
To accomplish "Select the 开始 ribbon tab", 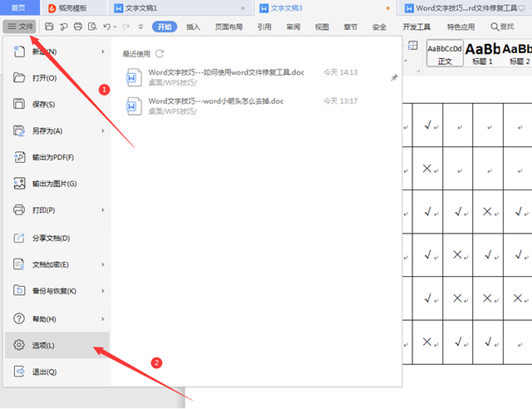I will tap(165, 27).
